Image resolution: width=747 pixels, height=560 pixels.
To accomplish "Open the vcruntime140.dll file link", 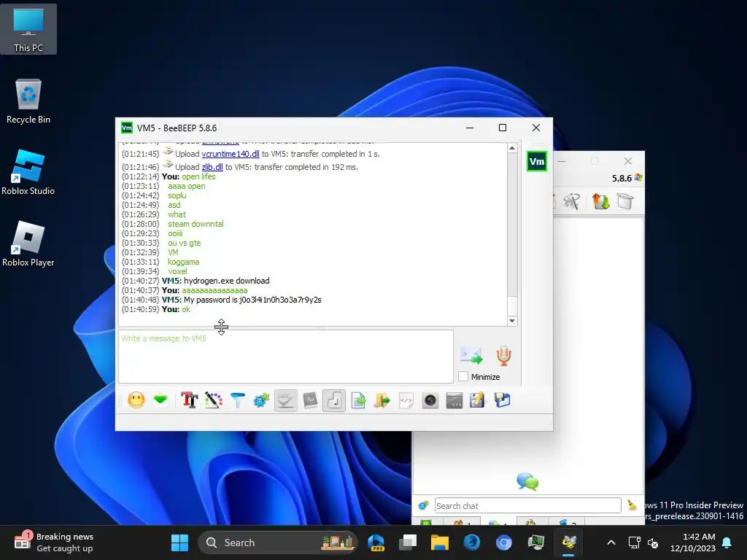I will [x=231, y=154].
